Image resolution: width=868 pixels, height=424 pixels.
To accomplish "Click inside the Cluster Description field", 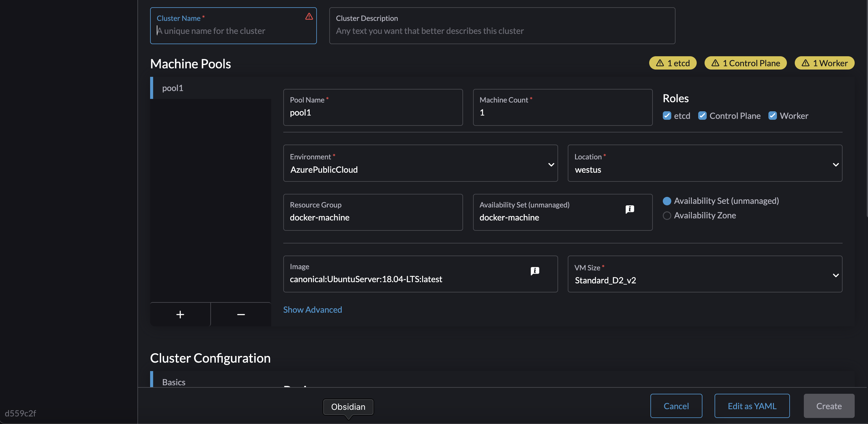I will tap(502, 31).
